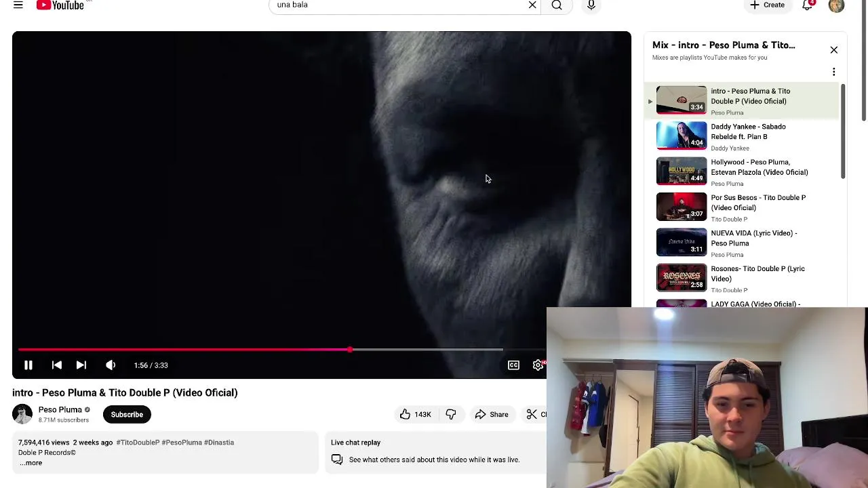Start voice search with microphone
The width and height of the screenshot is (868, 488).
[x=591, y=5]
